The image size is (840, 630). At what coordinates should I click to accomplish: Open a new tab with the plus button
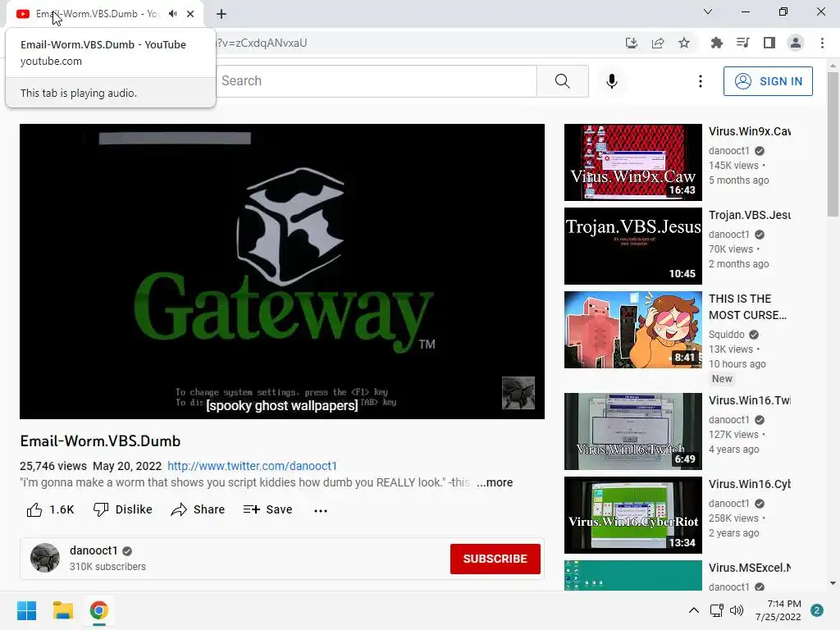221,14
